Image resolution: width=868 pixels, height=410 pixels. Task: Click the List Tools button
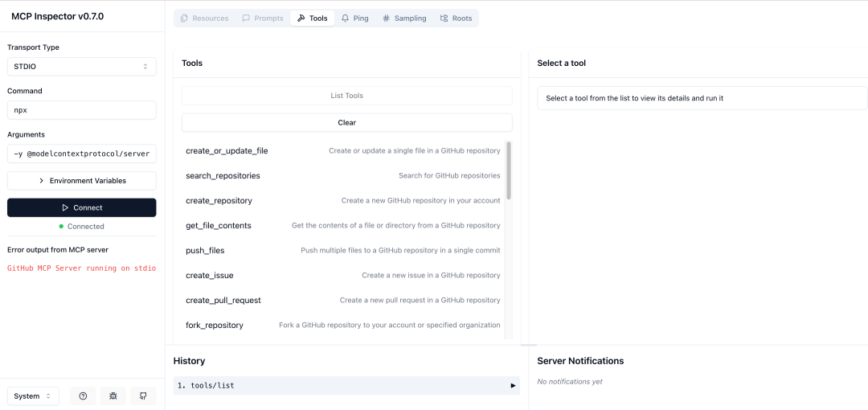pos(346,96)
